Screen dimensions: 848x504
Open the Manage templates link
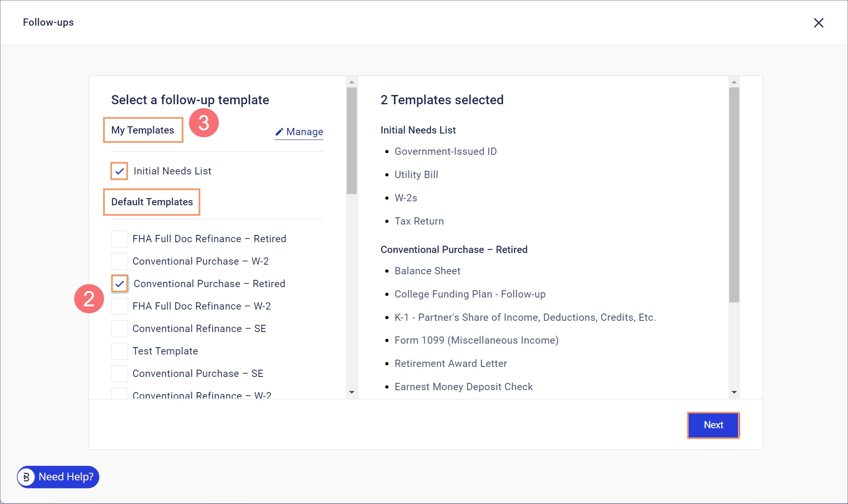(305, 132)
